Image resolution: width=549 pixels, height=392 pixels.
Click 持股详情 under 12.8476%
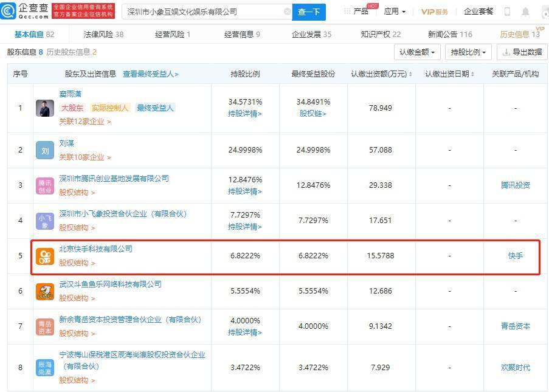[x=245, y=191]
